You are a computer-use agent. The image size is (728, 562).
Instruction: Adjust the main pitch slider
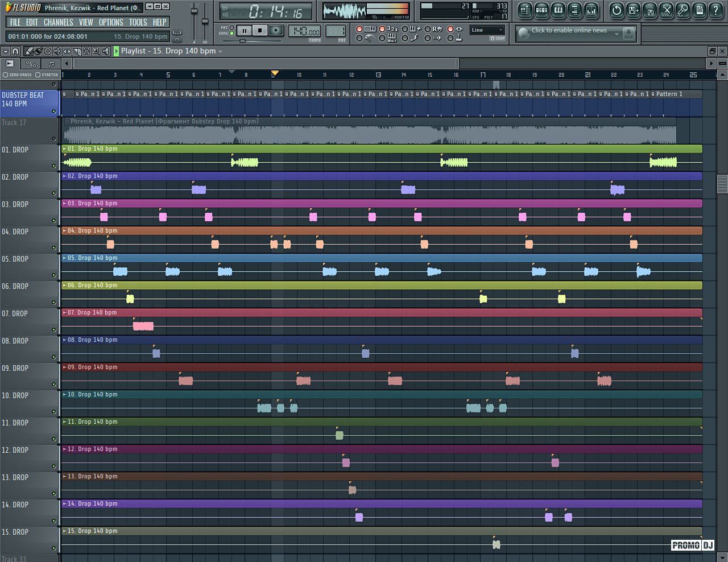pos(205,21)
